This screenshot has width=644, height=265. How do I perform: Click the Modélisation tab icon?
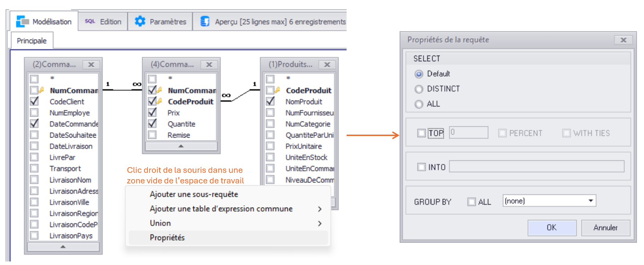22,22
